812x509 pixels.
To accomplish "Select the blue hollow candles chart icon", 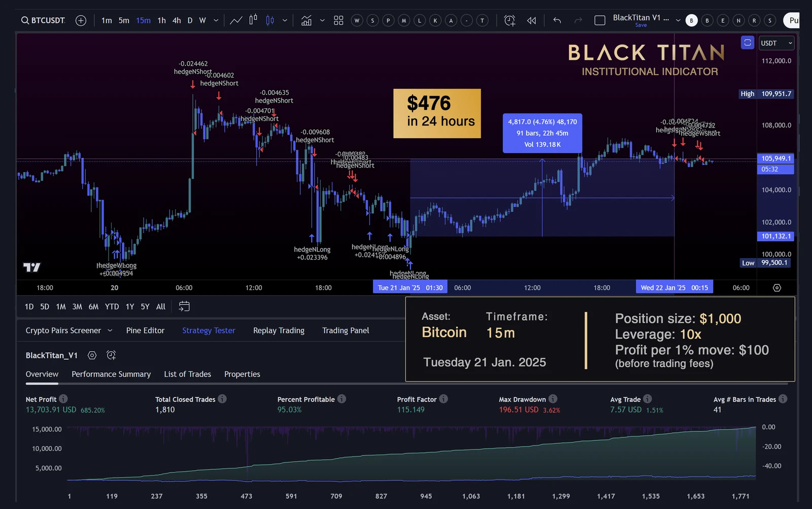I will tap(270, 20).
